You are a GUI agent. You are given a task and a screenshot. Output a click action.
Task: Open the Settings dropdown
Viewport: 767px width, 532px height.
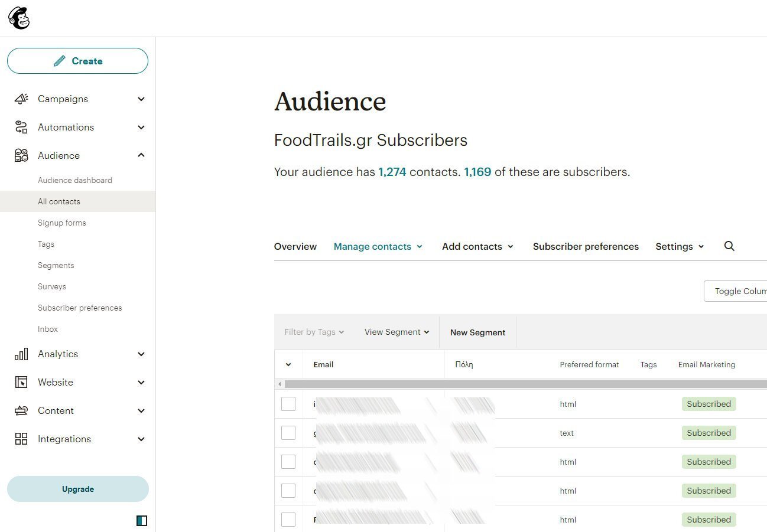tap(680, 246)
